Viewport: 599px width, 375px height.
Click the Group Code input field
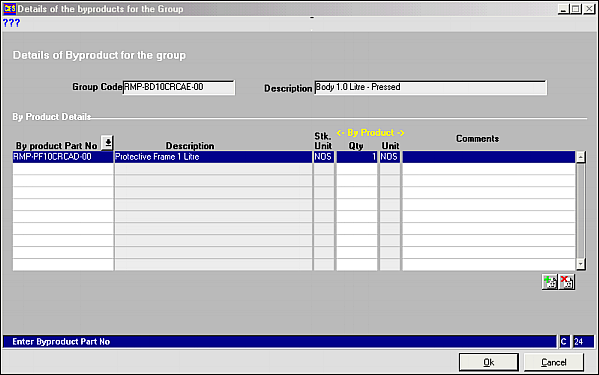(x=178, y=87)
